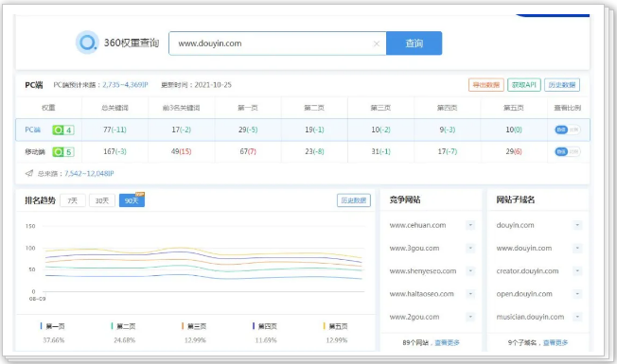The width and height of the screenshot is (617, 364).
Task: Expand dropdown next to musician.douyin.com
Action: point(577,317)
